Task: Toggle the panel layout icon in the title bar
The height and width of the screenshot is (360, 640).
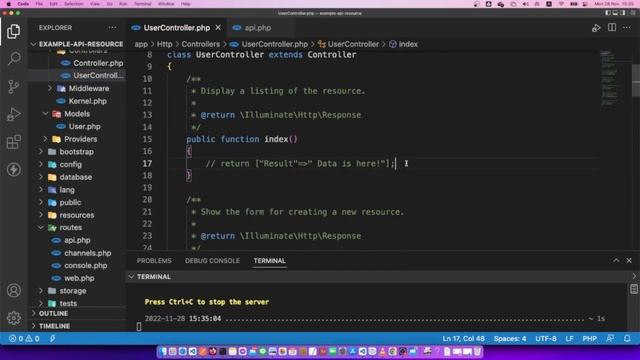Action: click(x=616, y=13)
